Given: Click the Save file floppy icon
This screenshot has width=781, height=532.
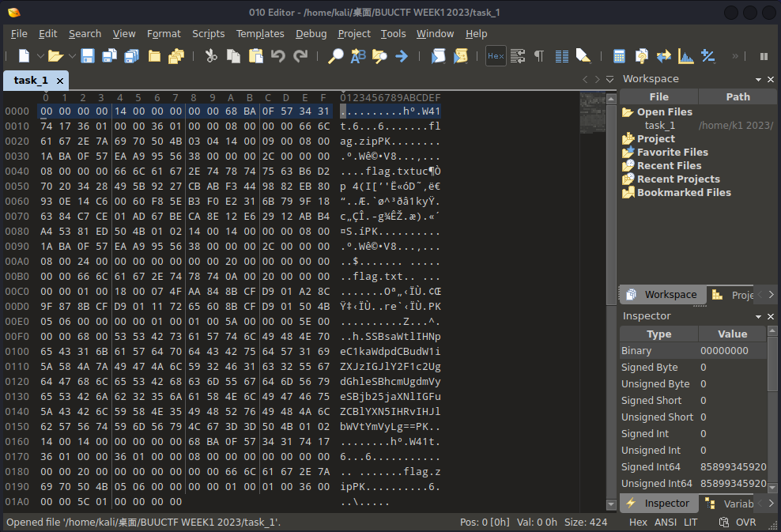Looking at the screenshot, I should click(87, 56).
